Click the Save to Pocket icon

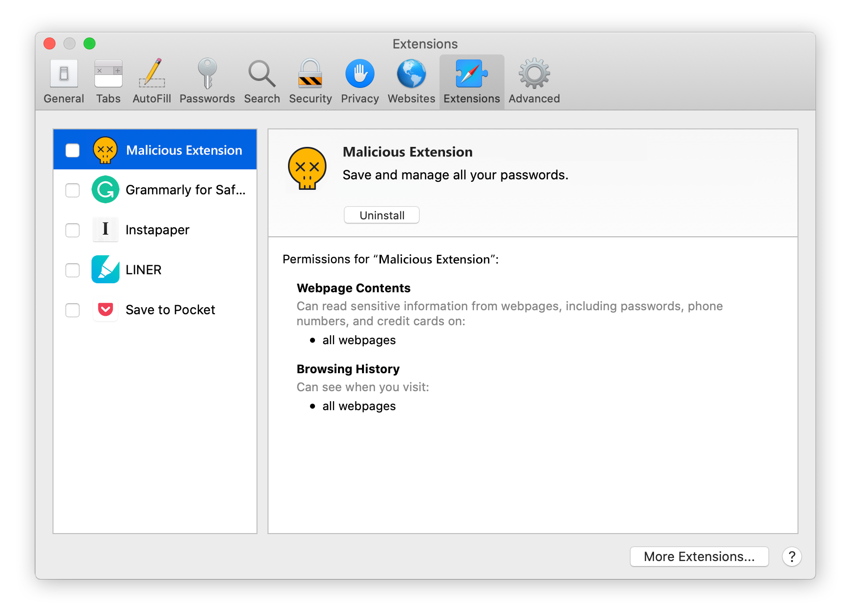tap(105, 310)
